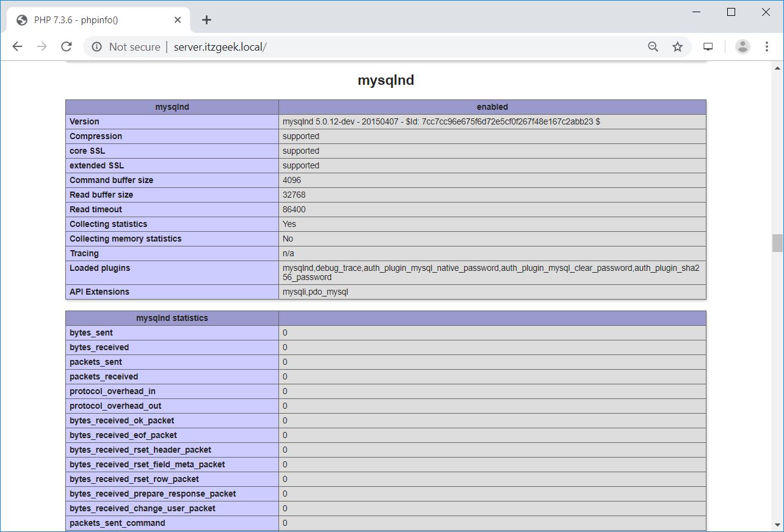784x532 pixels.
Task: Close the PHP 7.3.6 phpinfo() tab
Action: (x=178, y=20)
